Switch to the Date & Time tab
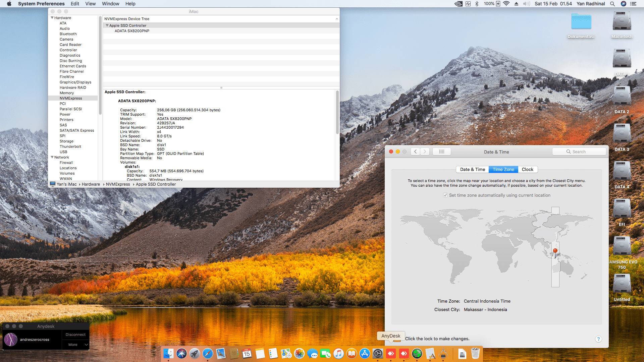The height and width of the screenshot is (362, 644). 472,169
